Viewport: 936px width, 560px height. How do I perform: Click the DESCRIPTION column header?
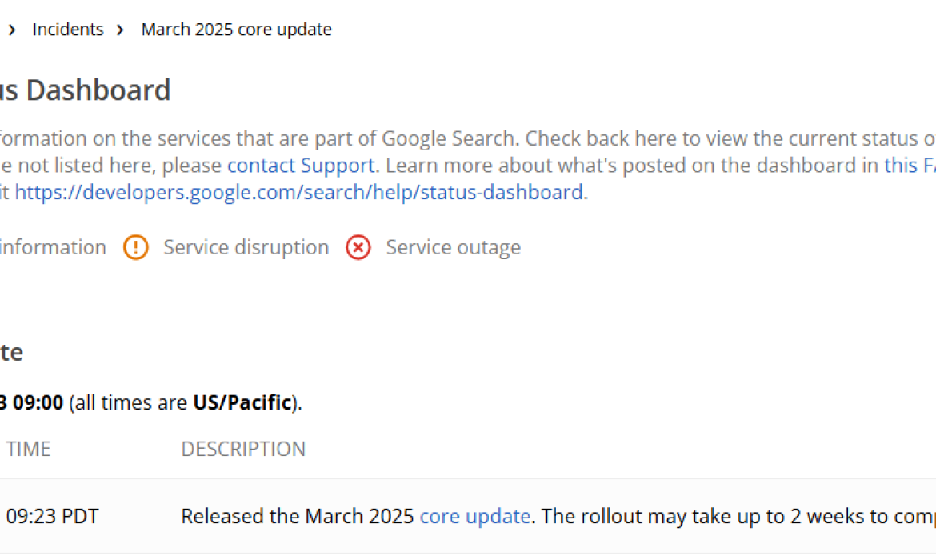(x=243, y=449)
